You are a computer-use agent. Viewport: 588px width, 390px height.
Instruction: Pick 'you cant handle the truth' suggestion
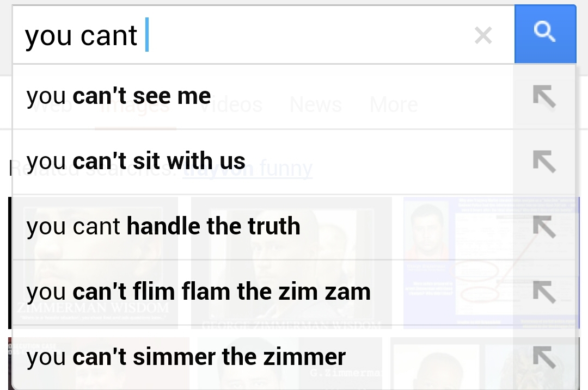pos(163,227)
